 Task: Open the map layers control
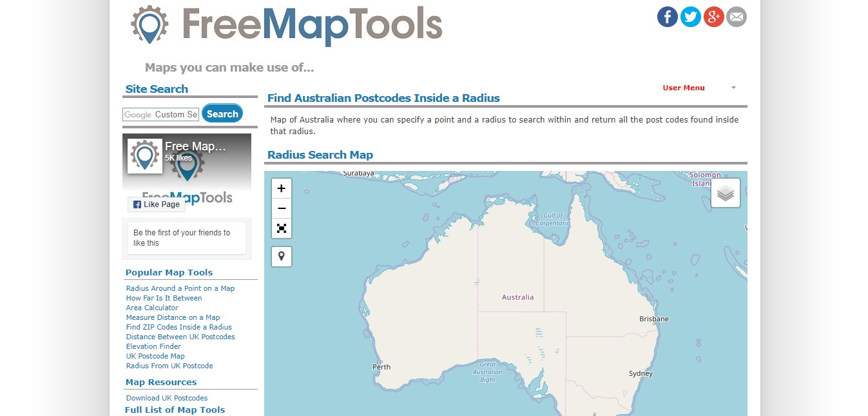[x=726, y=193]
